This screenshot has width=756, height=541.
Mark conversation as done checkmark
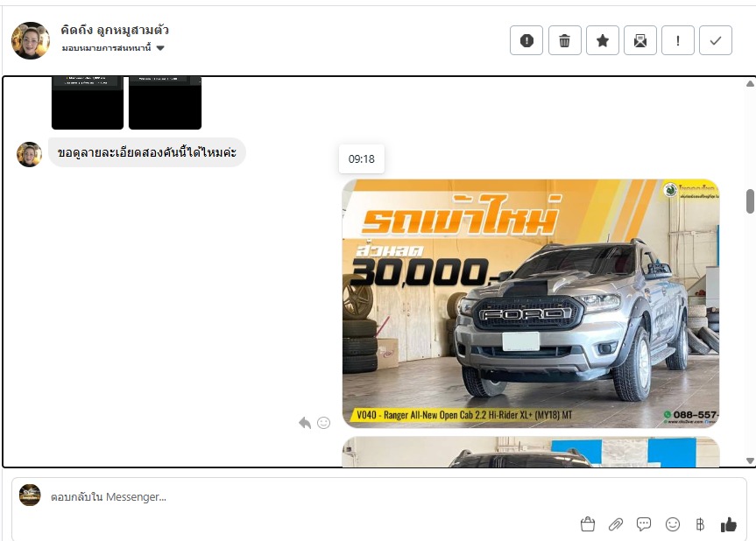[x=716, y=40]
